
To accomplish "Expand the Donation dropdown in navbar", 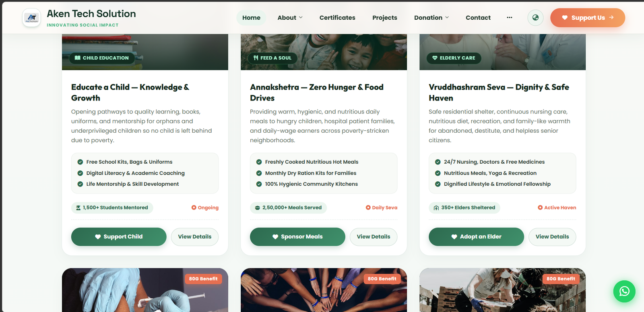I will 431,18.
